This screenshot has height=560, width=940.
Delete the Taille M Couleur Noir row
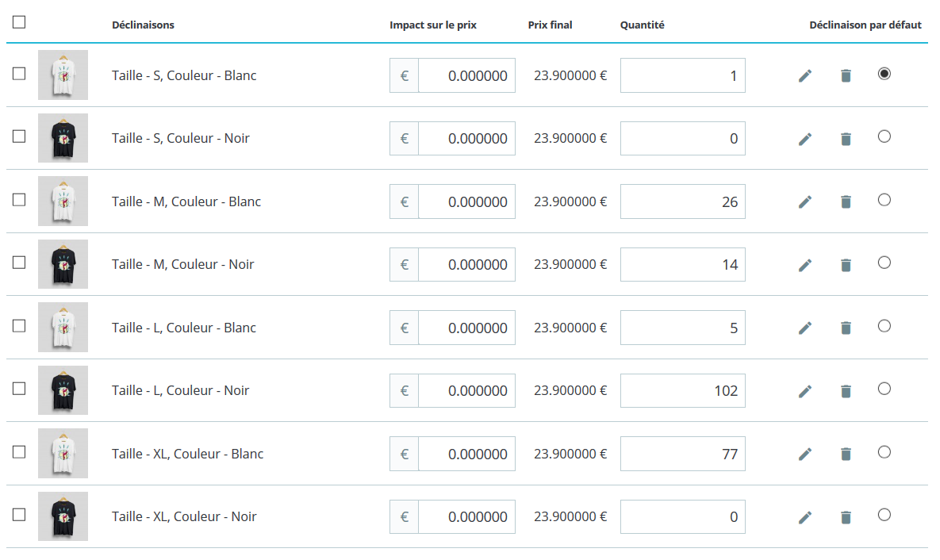click(x=846, y=265)
